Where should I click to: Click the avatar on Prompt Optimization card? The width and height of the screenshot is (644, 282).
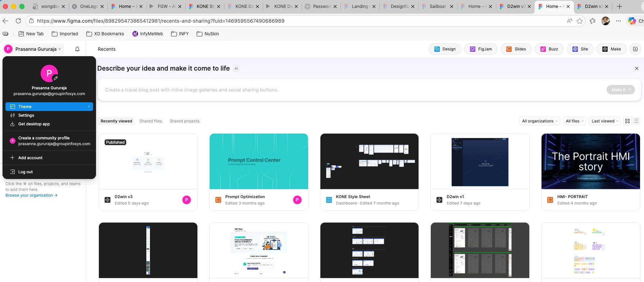pos(297,200)
